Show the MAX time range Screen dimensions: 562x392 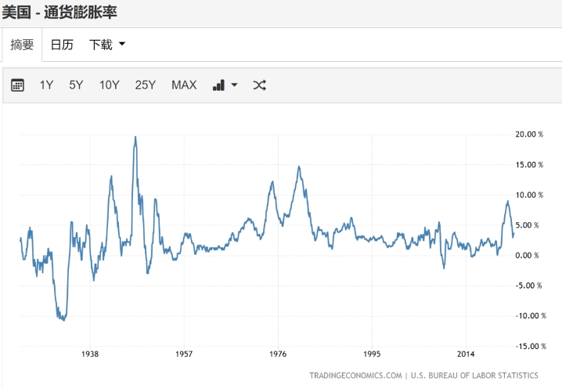point(184,85)
